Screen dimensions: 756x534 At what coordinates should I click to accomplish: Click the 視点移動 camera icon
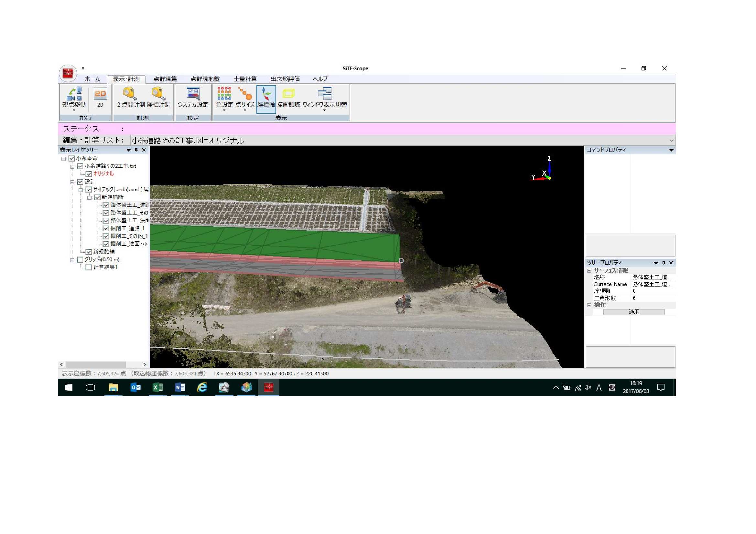[x=74, y=94]
